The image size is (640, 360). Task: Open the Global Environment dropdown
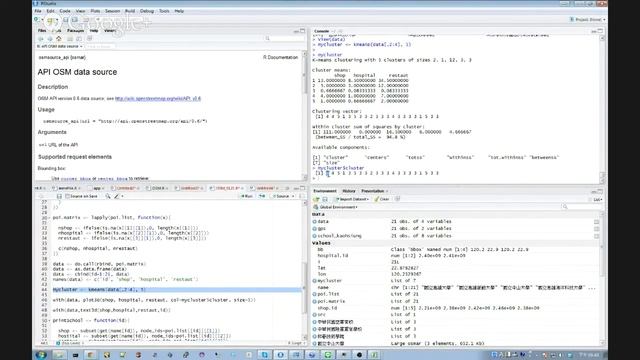click(x=336, y=207)
